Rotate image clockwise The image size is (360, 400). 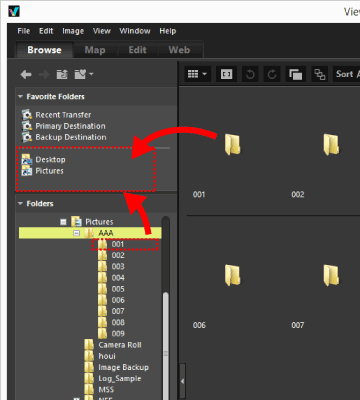[x=272, y=74]
